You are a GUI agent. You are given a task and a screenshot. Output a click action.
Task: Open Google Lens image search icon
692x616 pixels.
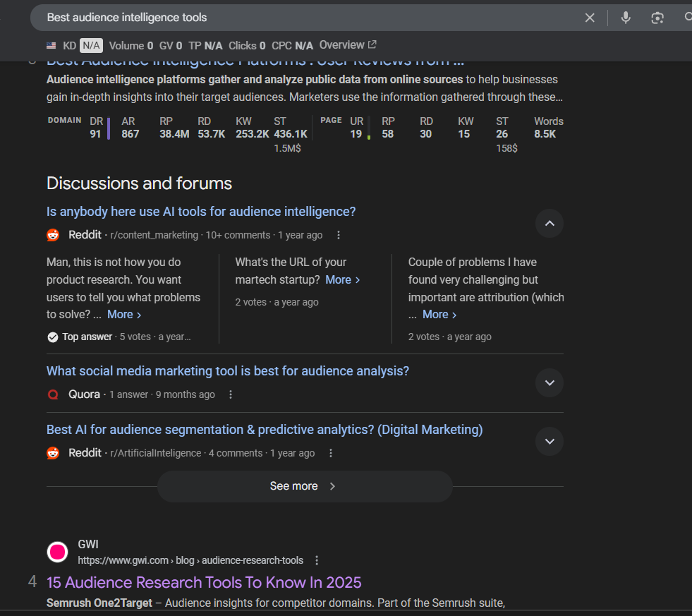coord(657,18)
